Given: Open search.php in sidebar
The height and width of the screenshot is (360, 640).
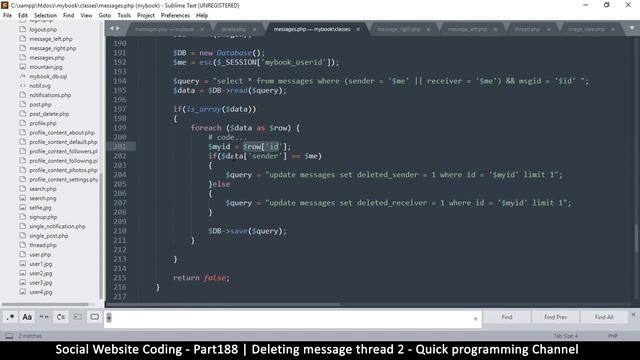Looking at the screenshot, I should coord(42,189).
